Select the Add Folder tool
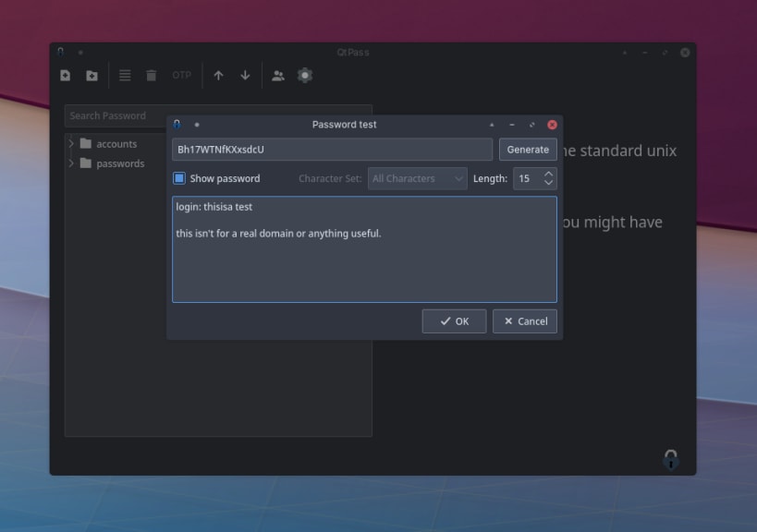757x532 pixels. click(x=91, y=75)
